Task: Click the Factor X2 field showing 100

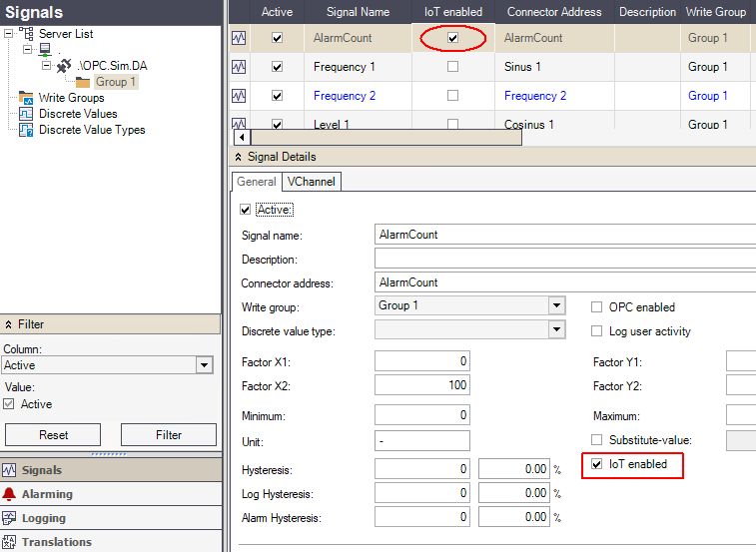Action: [422, 385]
